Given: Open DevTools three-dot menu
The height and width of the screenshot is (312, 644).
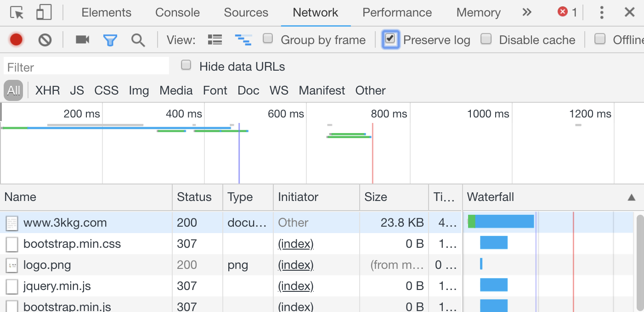Looking at the screenshot, I should pyautogui.click(x=601, y=12).
